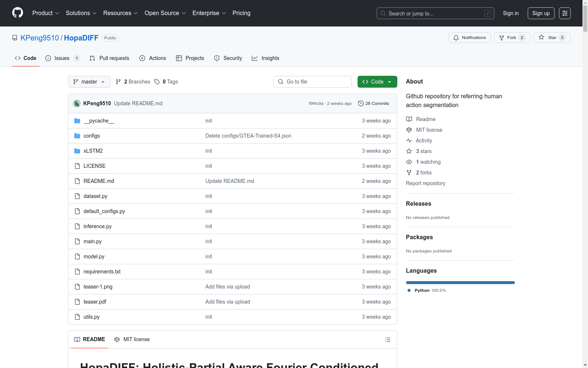Click the dataset.py file icon

coord(77,196)
